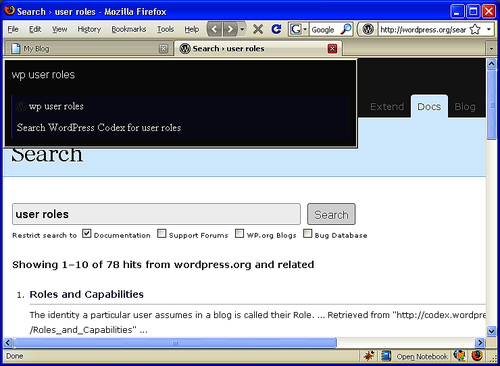The height and width of the screenshot is (366, 500).
Task: Open the Help menu
Action: pyautogui.click(x=192, y=29)
